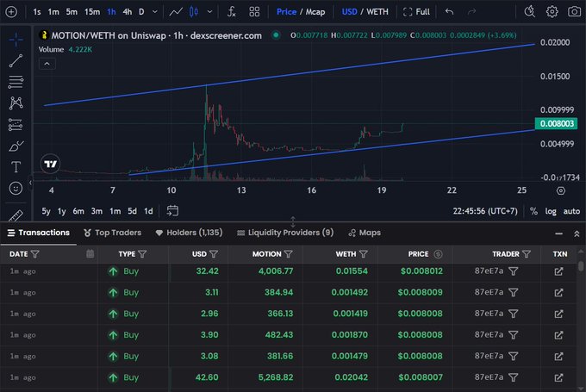Image resolution: width=586 pixels, height=392 pixels.
Task: Select the trend line drawing tool
Action: tap(16, 60)
